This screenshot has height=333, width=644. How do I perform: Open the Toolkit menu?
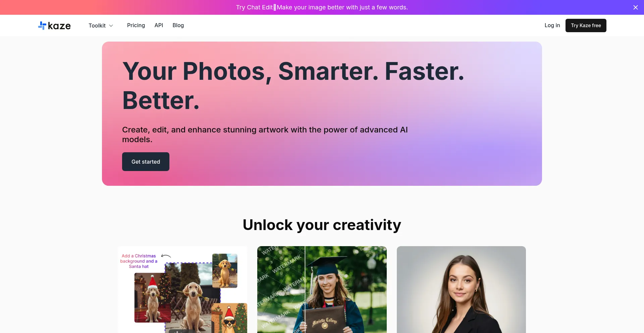[x=101, y=25]
